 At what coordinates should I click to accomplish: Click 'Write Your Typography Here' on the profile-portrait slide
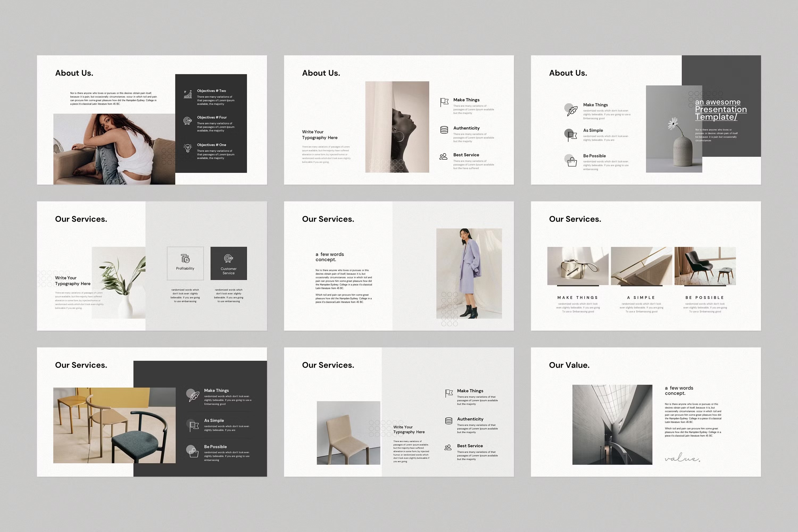320,135
